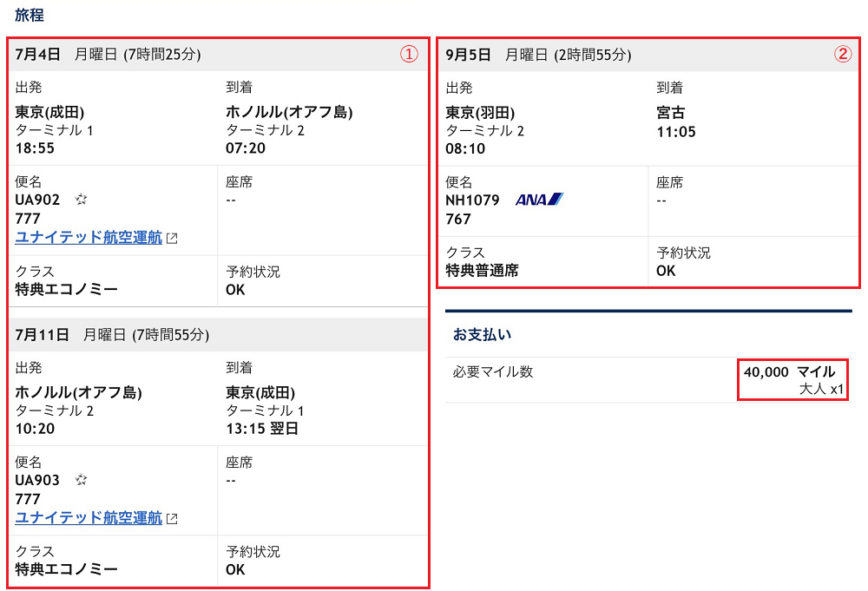Click the 旅程 page heading
The image size is (868, 591).
tap(30, 15)
